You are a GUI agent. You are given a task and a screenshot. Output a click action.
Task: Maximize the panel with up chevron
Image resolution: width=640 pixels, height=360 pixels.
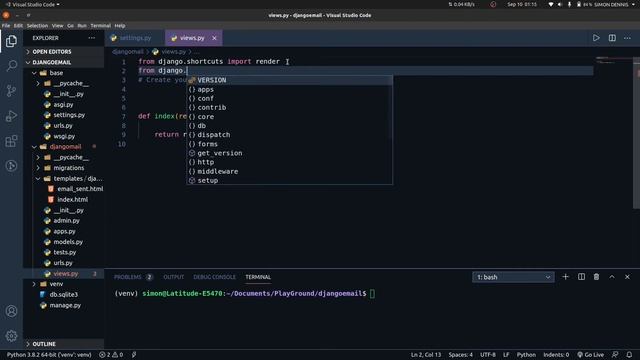coord(612,277)
